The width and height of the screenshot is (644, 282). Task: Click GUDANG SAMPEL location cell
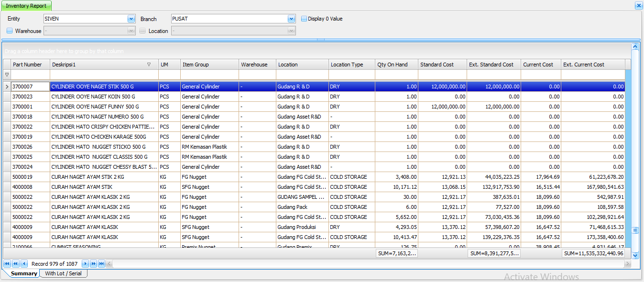click(302, 197)
